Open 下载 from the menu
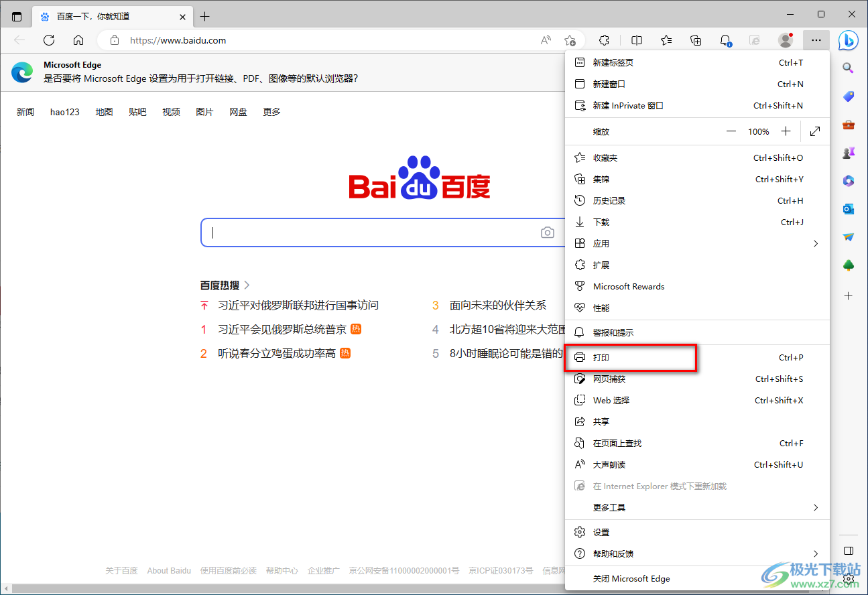Image resolution: width=868 pixels, height=595 pixels. [697, 222]
